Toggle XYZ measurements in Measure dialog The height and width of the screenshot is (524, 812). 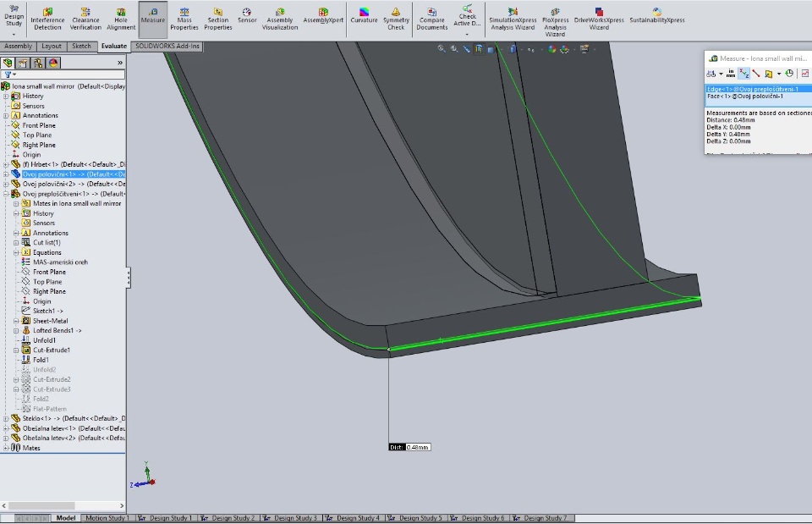coord(743,74)
